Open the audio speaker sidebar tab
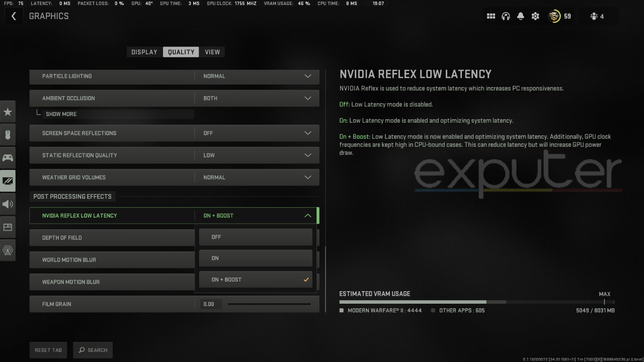This screenshot has height=362, width=644. pyautogui.click(x=8, y=204)
